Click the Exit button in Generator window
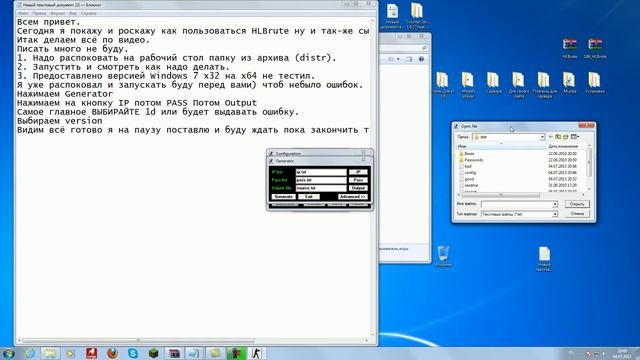Screen dimensions: 640x360 [309, 197]
